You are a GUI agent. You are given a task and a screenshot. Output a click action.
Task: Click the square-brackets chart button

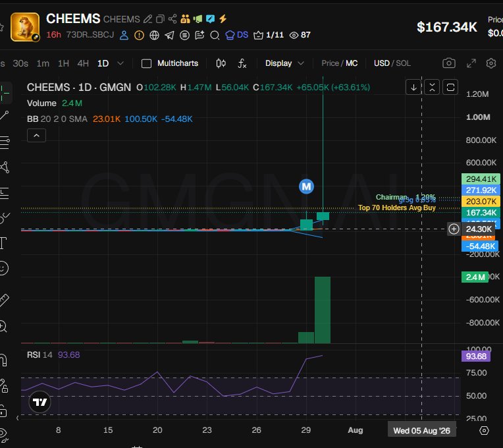pyautogui.click(x=450, y=87)
